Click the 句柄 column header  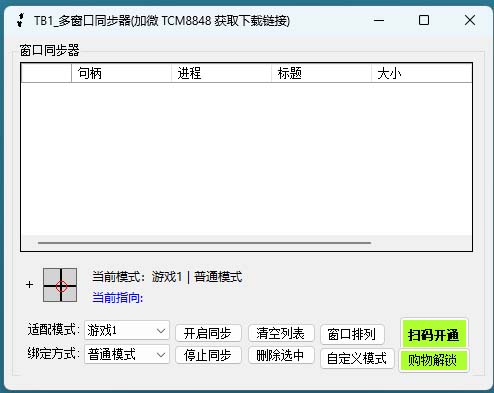tap(121, 73)
